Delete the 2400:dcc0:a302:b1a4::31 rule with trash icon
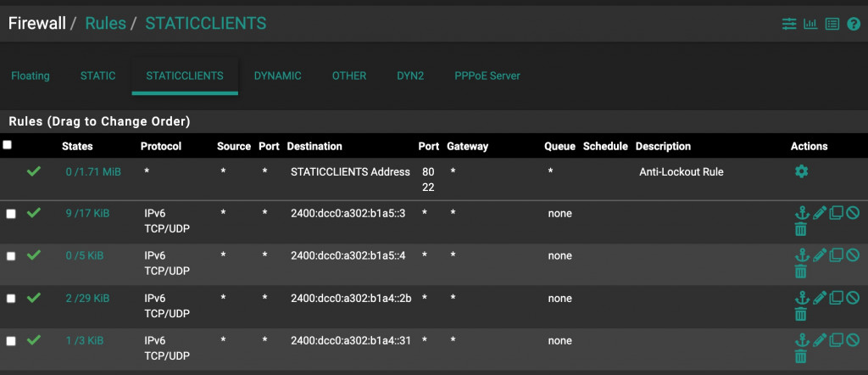Image resolution: width=868 pixels, height=375 pixels. [x=801, y=356]
